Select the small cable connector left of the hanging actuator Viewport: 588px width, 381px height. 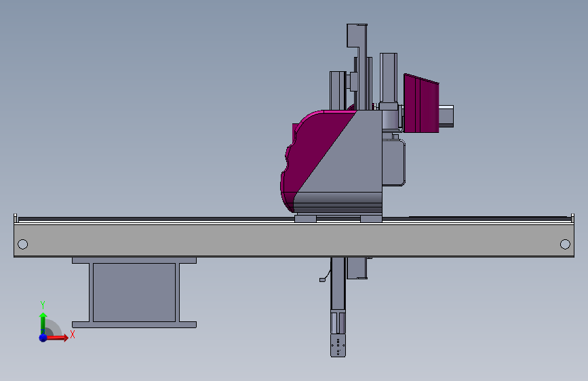322,280
